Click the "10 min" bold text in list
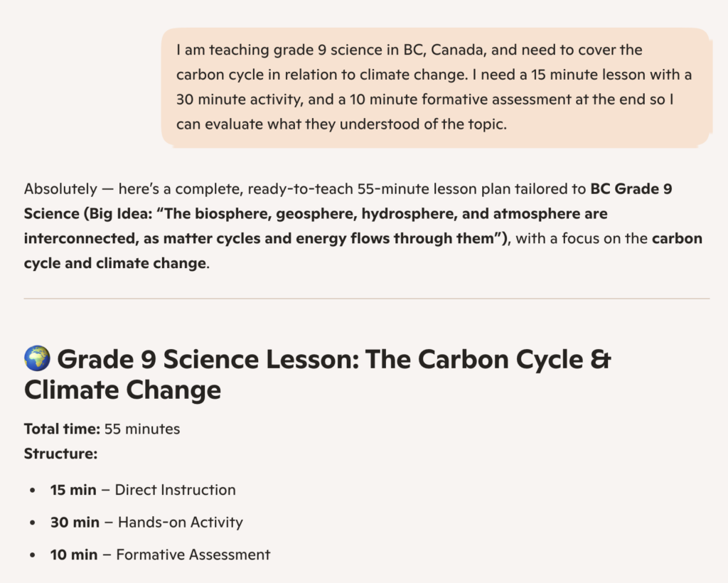This screenshot has height=583, width=728. pyautogui.click(x=74, y=555)
